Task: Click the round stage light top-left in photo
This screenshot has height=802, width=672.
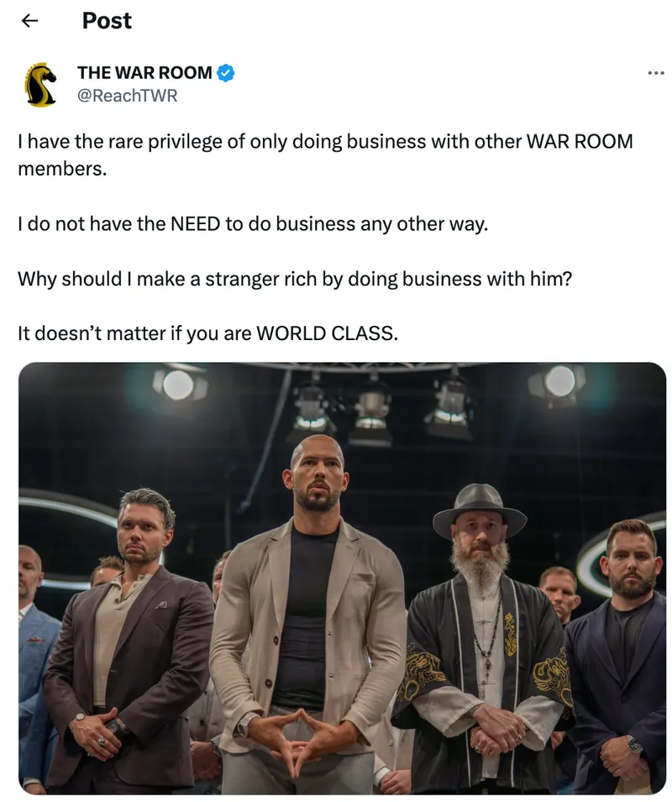Action: (178, 385)
